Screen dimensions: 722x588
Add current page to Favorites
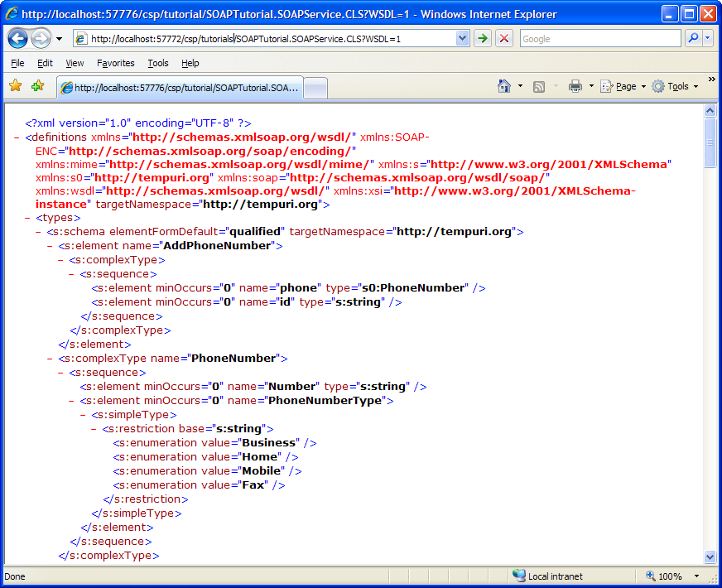tap(36, 85)
